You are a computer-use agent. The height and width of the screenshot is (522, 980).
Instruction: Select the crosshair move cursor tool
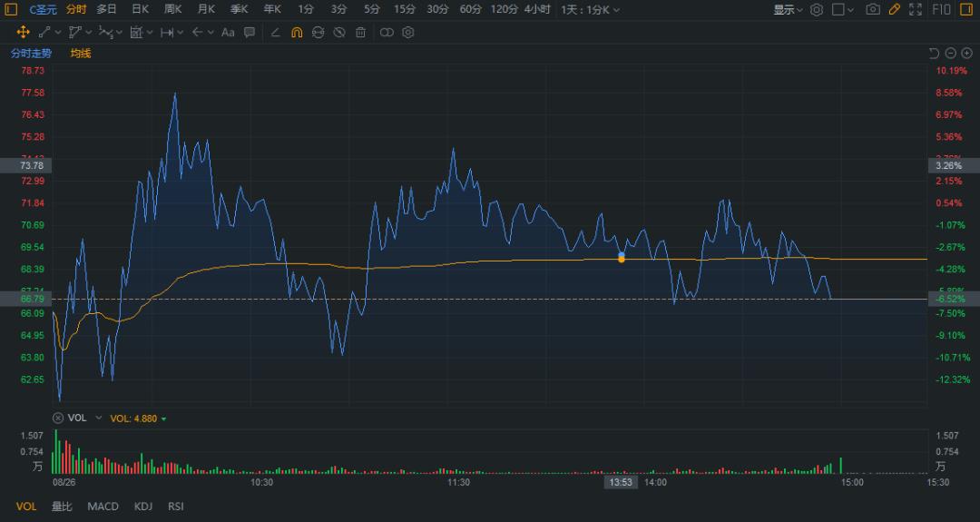24,32
